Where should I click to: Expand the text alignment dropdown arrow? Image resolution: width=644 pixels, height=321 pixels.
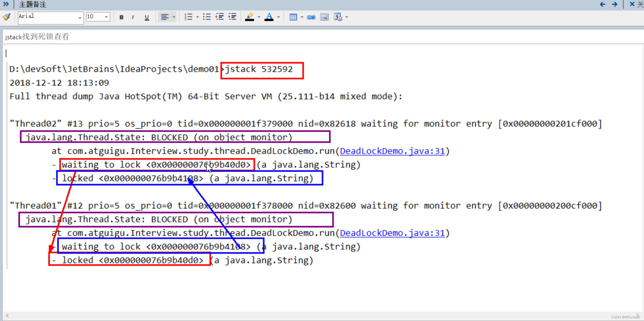click(174, 17)
